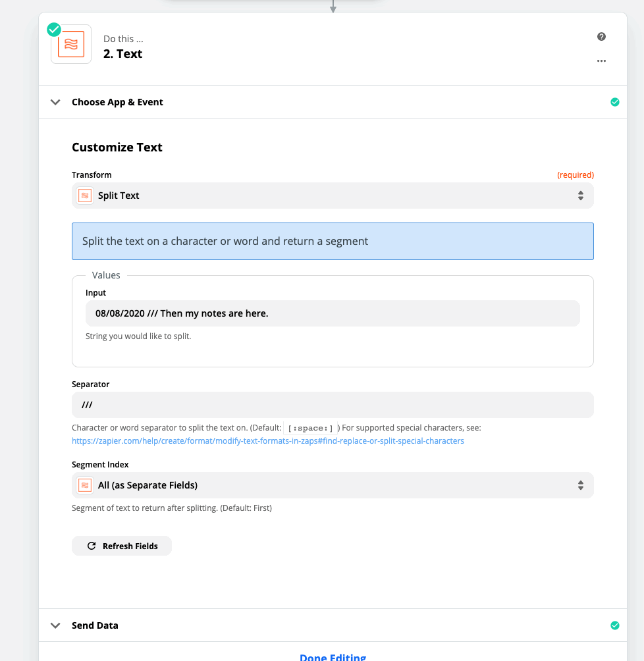Click the Choose App & Event status checkmark

pyautogui.click(x=615, y=102)
